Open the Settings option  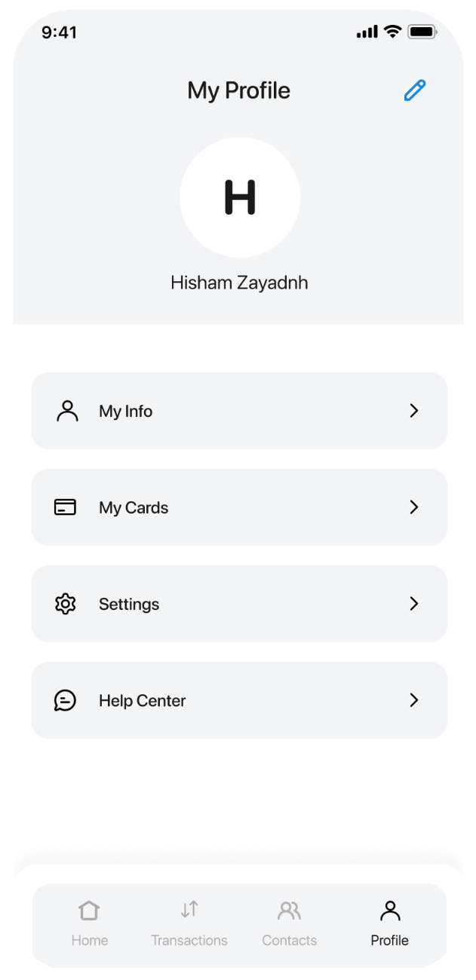239,604
